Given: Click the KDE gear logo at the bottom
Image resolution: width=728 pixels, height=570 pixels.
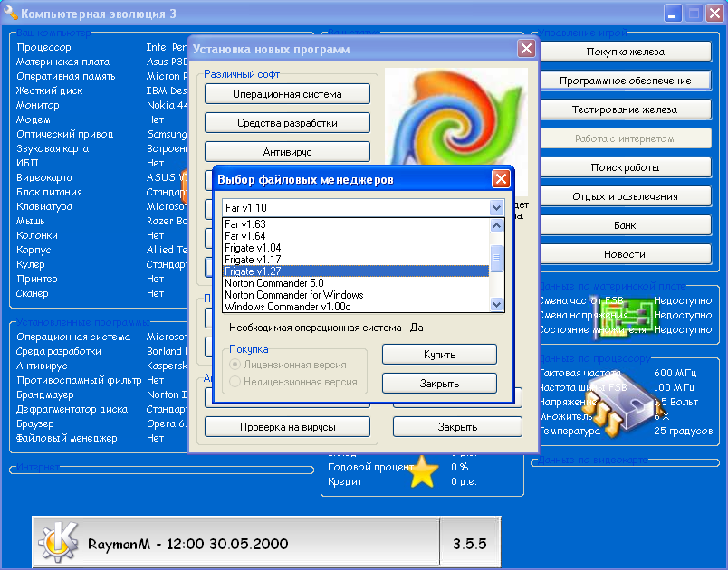Looking at the screenshot, I should (x=58, y=542).
